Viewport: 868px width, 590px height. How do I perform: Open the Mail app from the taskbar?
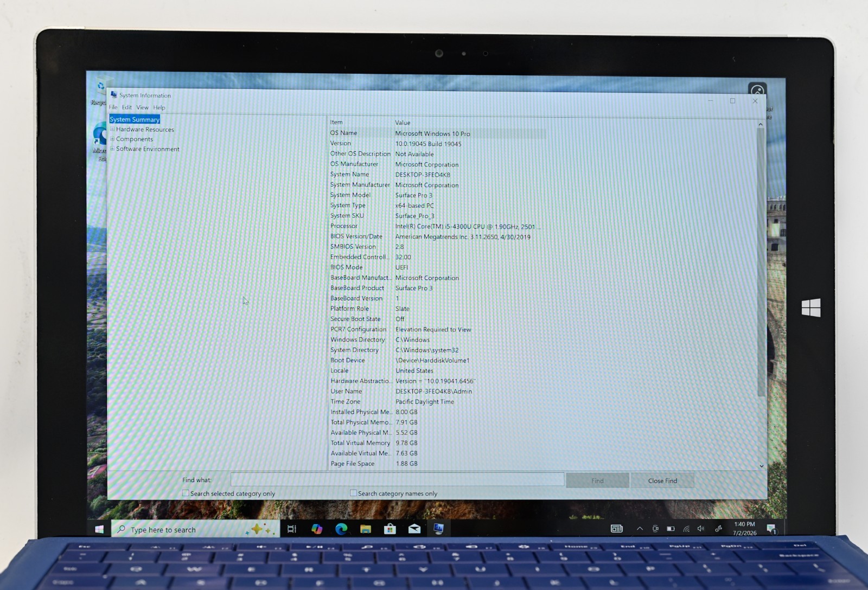[x=414, y=529]
